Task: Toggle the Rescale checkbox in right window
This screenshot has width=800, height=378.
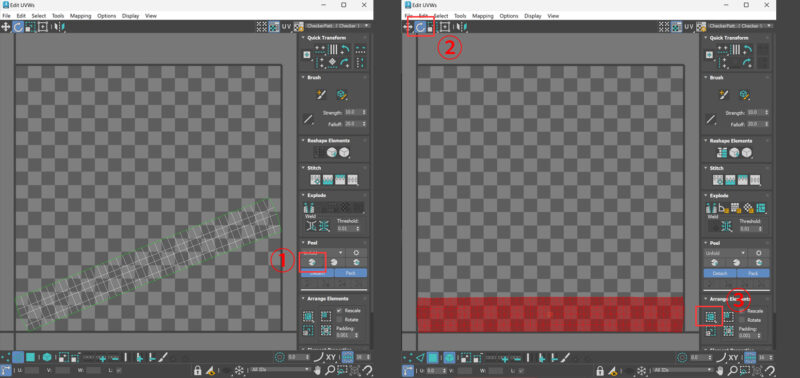Action: 742,311
